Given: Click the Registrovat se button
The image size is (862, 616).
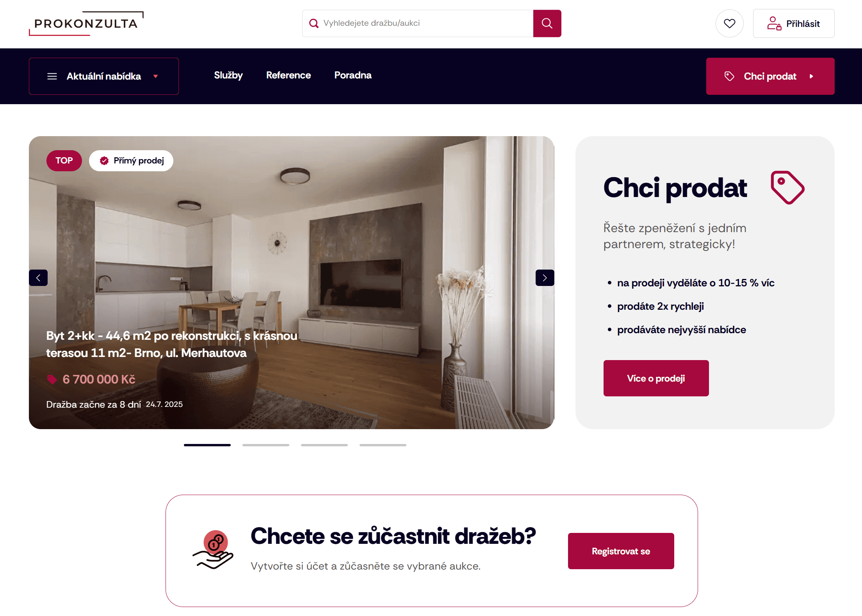Looking at the screenshot, I should click(x=621, y=551).
